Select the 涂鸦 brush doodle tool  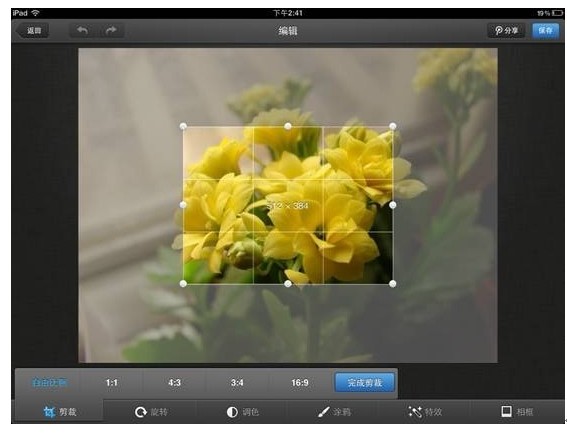[334, 412]
